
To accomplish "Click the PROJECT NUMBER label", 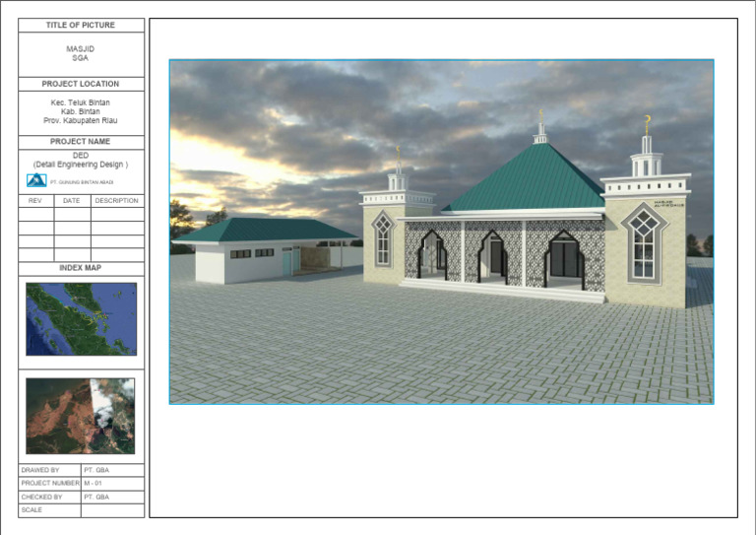I will pyautogui.click(x=50, y=483).
